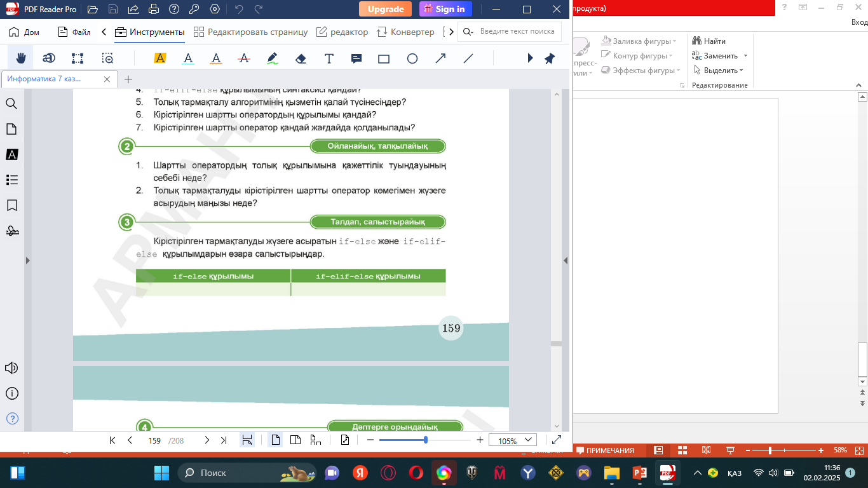
Task: Click the PDF Reader zoom slider handle
Action: tap(425, 440)
